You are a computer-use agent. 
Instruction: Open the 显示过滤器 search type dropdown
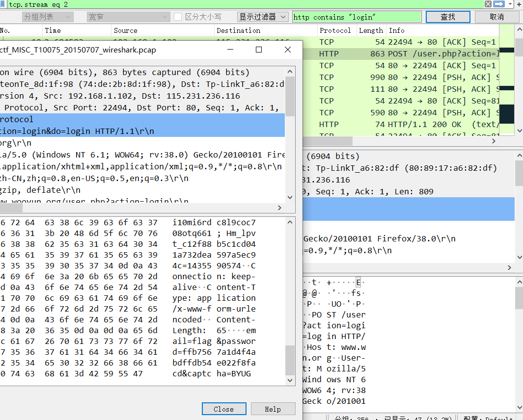point(263,17)
